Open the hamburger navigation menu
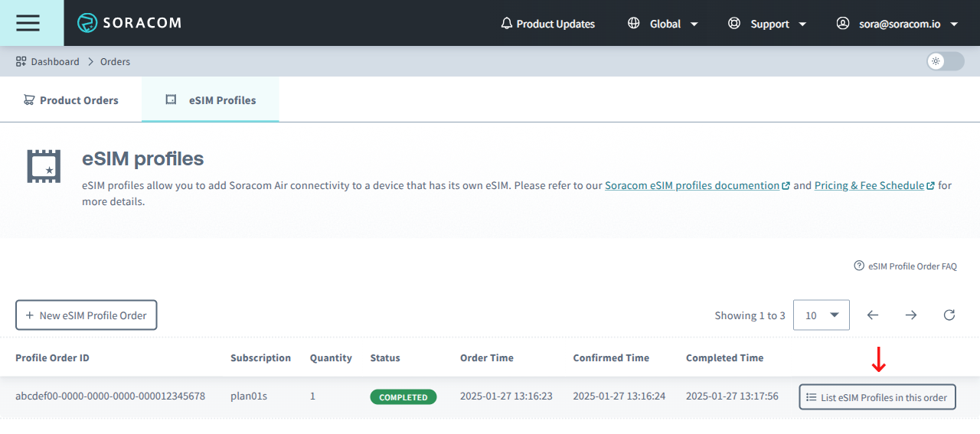Screen dimensions: 980x434 click(28, 23)
